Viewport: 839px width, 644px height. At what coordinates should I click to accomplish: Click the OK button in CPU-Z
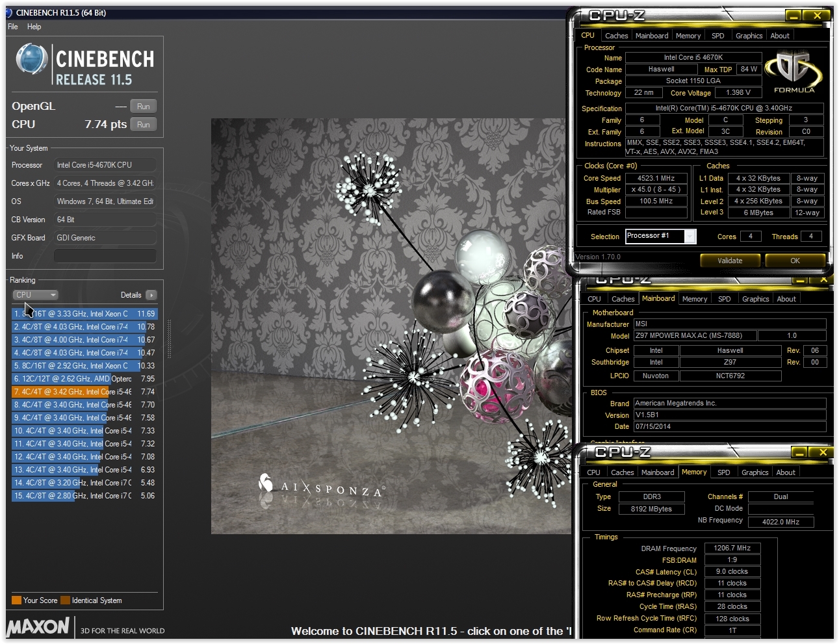coord(795,261)
